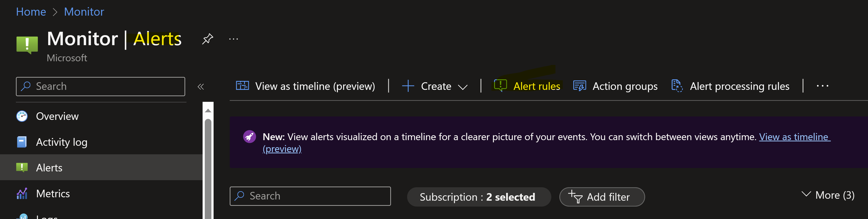
Task: Collapse the left navigation menu
Action: pyautogui.click(x=201, y=87)
